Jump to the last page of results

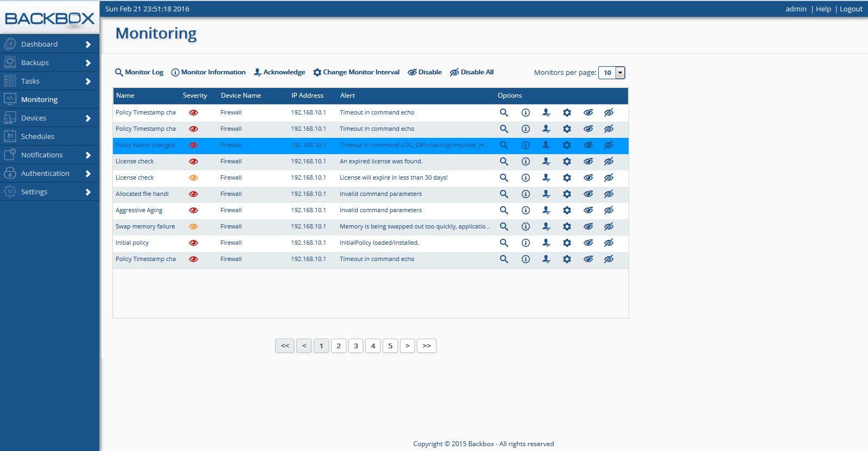click(x=427, y=346)
